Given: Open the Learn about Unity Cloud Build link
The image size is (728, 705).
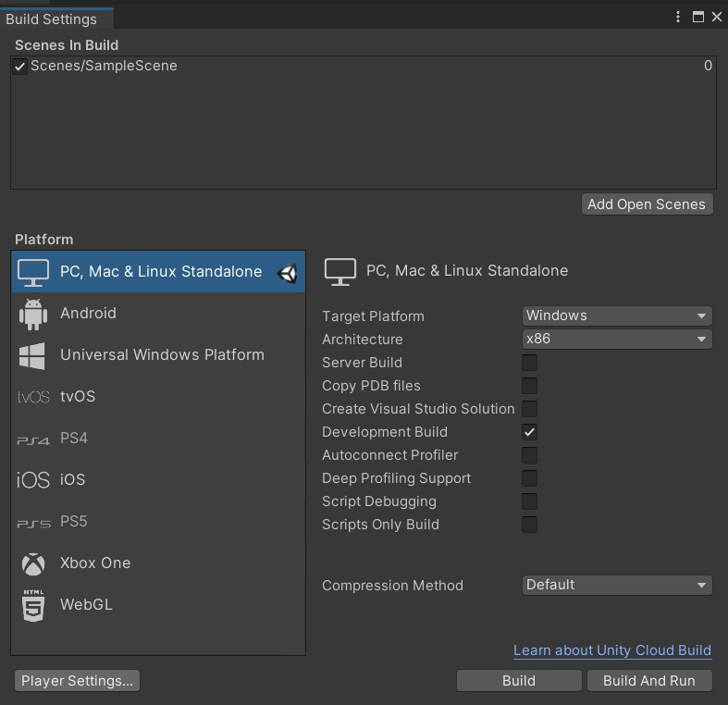Looking at the screenshot, I should point(612,650).
